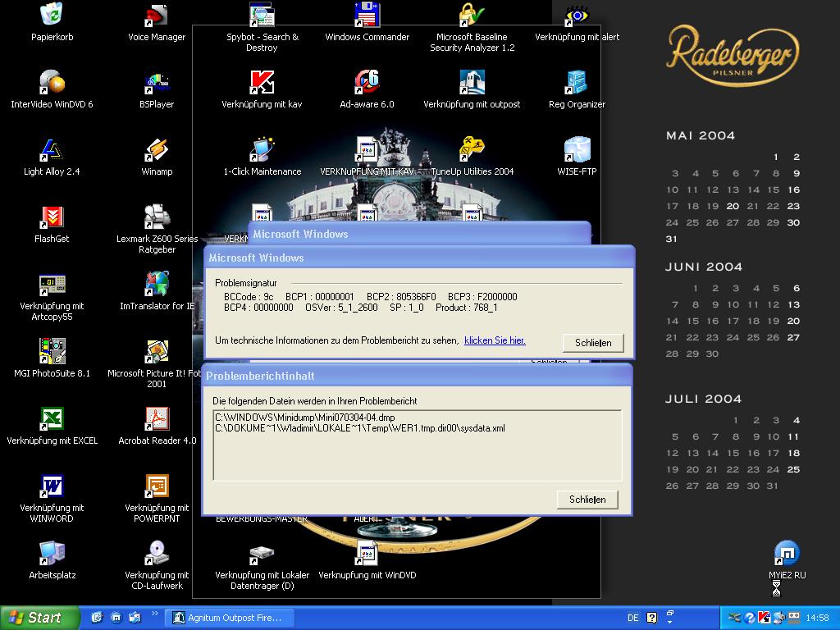Viewport: 840px width, 630px height.
Task: Open Lexmark Z600 Series Ratgeber icon
Action: 157,230
